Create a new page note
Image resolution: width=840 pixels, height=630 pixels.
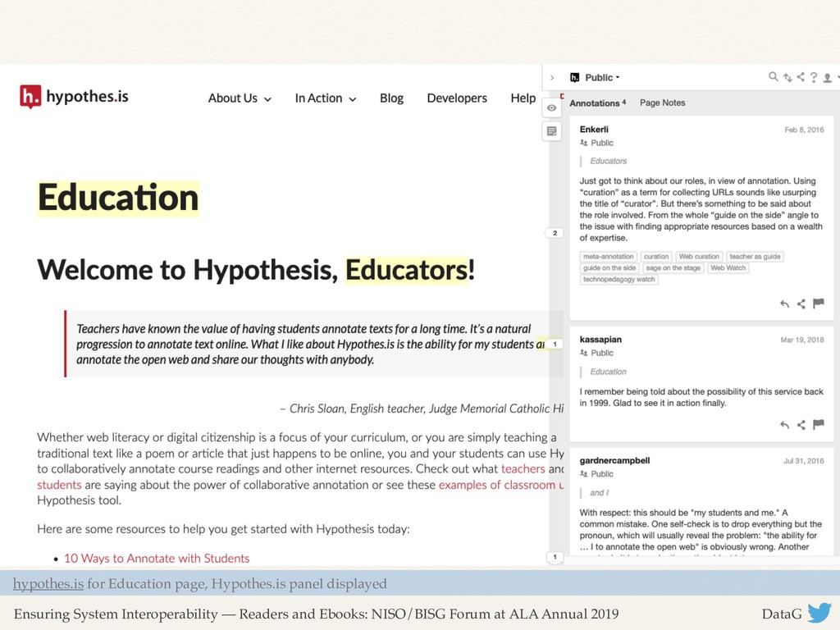pyautogui.click(x=552, y=131)
